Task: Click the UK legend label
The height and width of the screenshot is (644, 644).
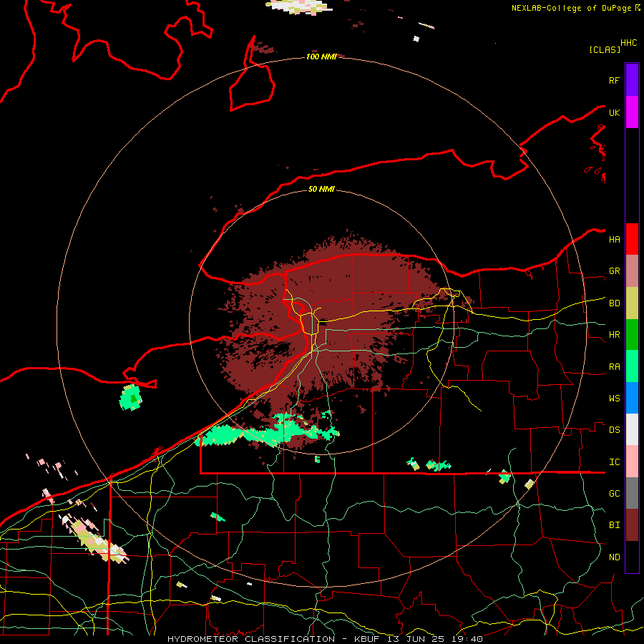Action: click(614, 112)
